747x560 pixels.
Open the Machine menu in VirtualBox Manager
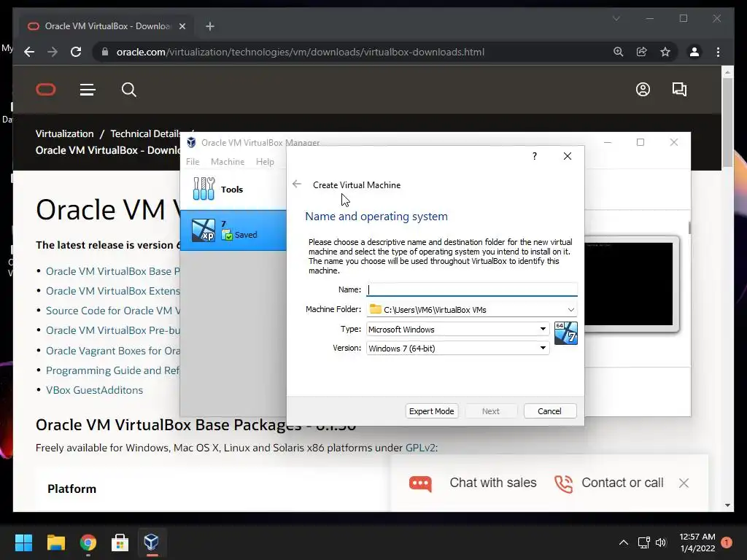click(228, 162)
